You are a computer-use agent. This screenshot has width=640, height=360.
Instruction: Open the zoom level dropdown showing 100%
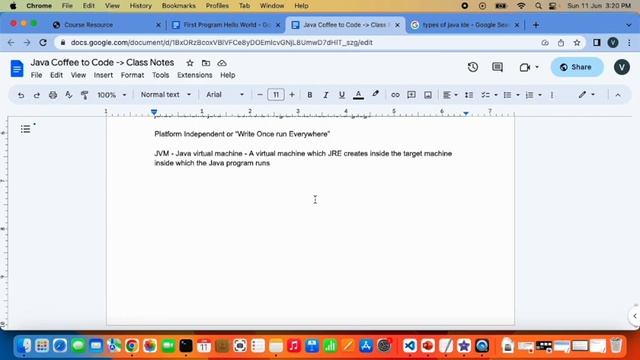coord(111,95)
